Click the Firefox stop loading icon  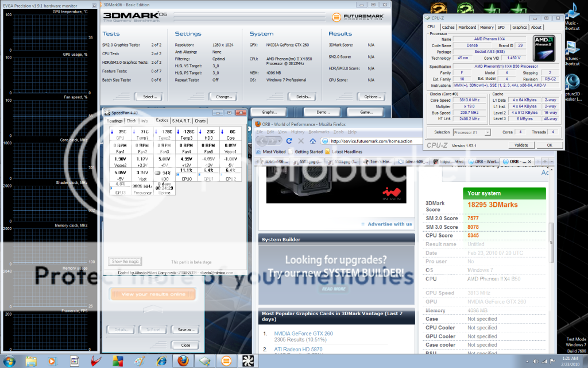(301, 141)
